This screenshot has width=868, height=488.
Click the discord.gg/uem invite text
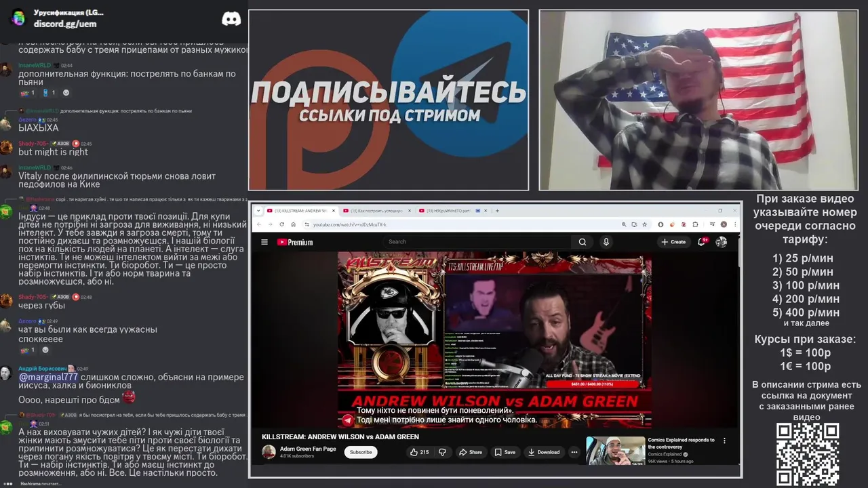[x=65, y=24]
